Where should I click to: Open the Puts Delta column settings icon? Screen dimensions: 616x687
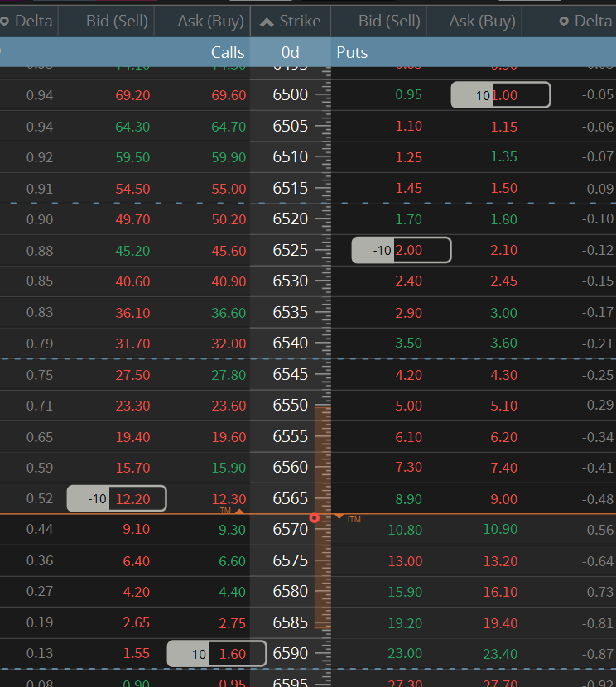pos(565,21)
